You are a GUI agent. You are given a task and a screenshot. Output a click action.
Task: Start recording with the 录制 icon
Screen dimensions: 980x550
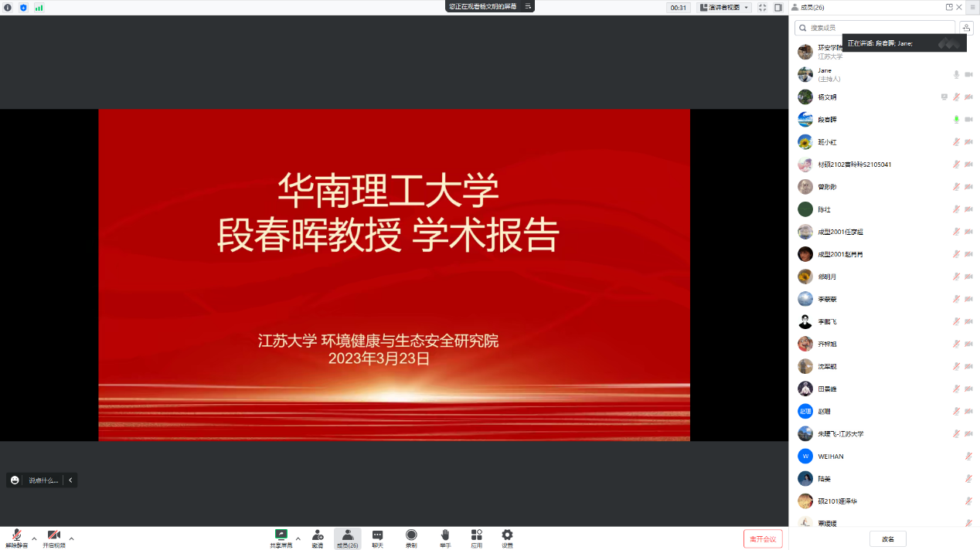point(411,535)
